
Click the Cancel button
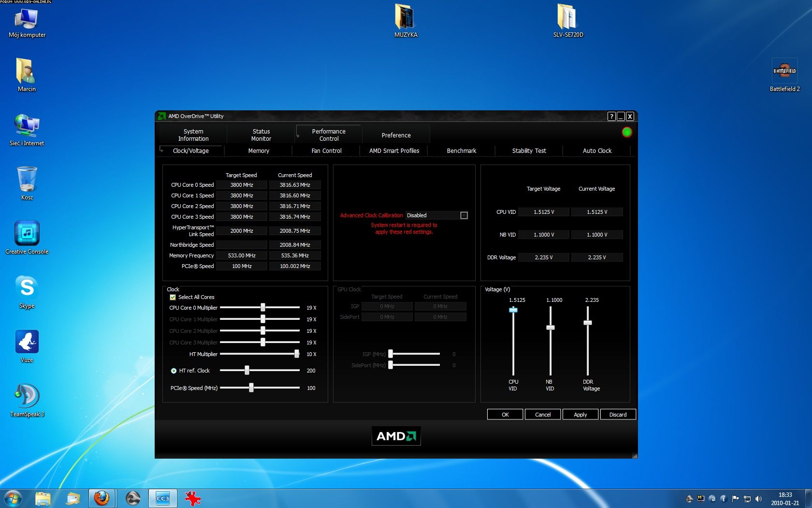(543, 415)
